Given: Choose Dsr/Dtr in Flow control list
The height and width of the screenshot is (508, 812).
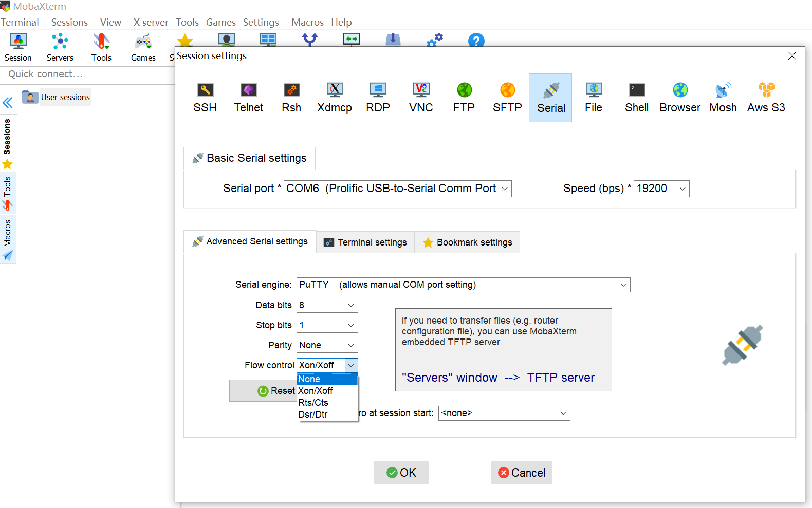Looking at the screenshot, I should point(327,415).
